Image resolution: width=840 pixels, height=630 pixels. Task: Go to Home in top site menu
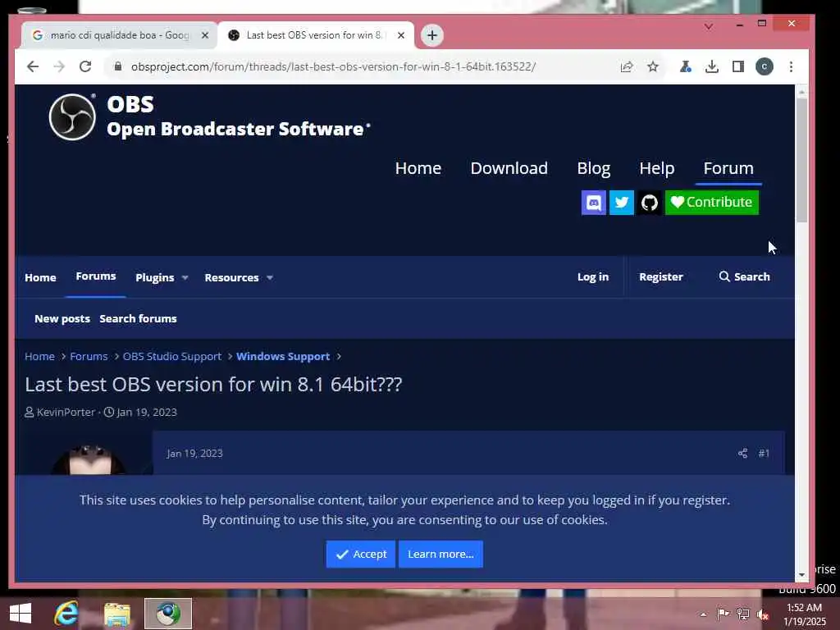pyautogui.click(x=418, y=168)
